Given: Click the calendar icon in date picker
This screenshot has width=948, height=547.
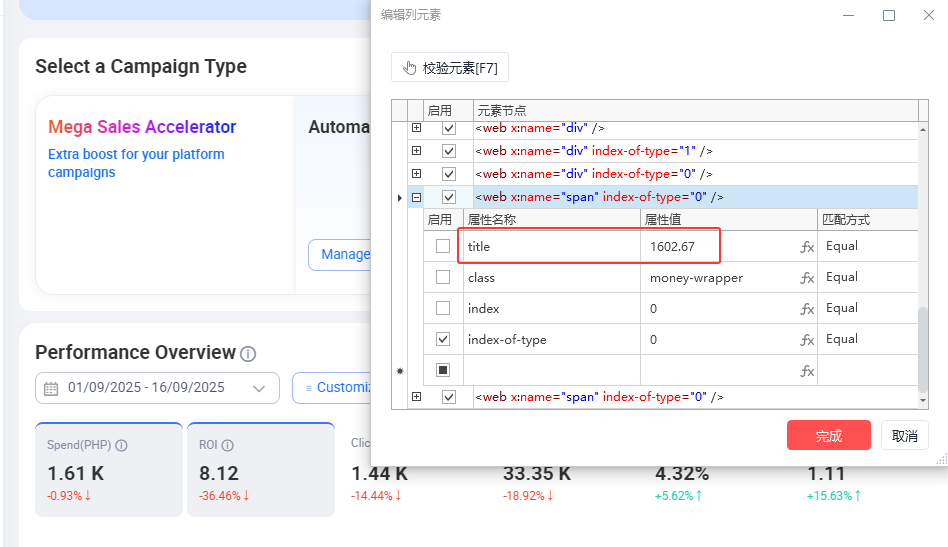Looking at the screenshot, I should pos(51,388).
